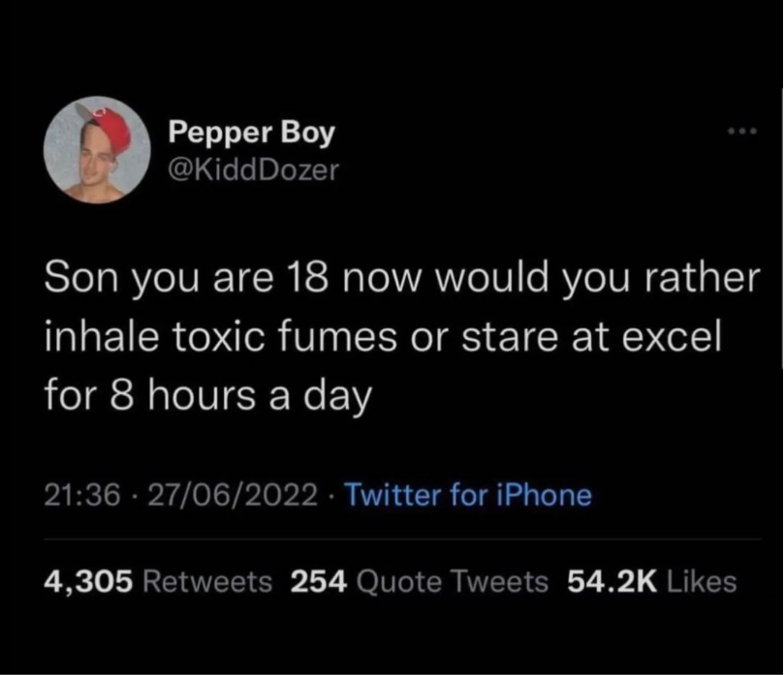The image size is (784, 675).
Task: Click the '4,305' retweet count number
Action: pos(88,581)
